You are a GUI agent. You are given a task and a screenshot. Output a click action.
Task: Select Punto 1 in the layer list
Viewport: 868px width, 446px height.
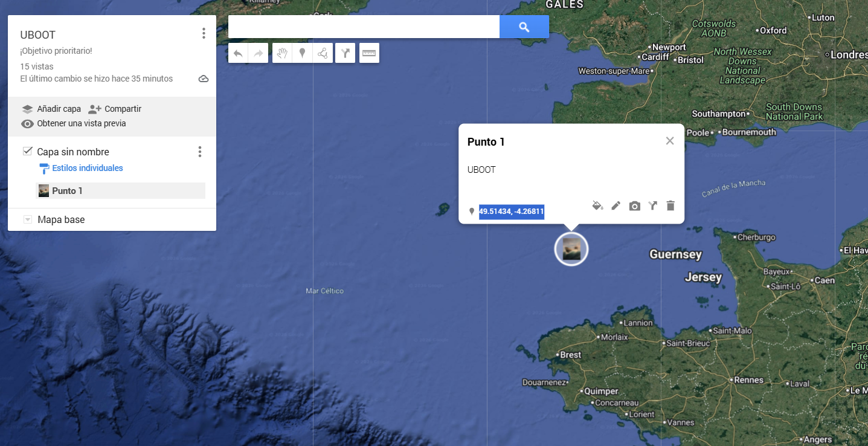pos(121,191)
